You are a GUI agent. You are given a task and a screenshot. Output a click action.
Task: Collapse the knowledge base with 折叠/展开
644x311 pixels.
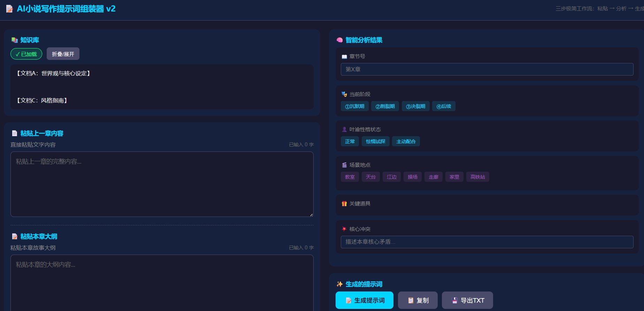tap(63, 54)
